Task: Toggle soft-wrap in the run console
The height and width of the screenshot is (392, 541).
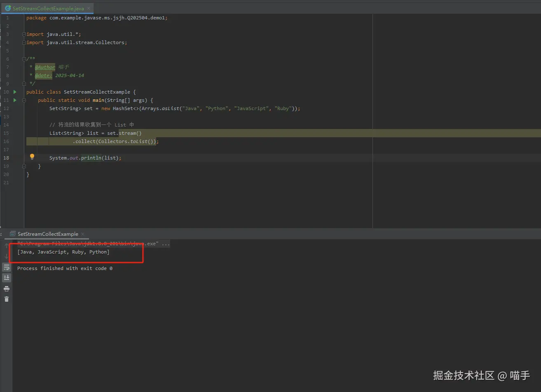Action: (7, 268)
